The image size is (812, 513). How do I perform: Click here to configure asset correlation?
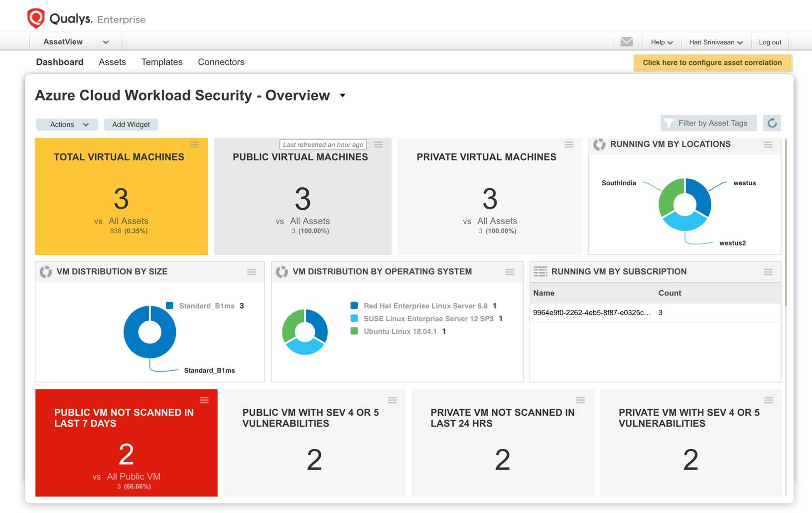pyautogui.click(x=712, y=62)
